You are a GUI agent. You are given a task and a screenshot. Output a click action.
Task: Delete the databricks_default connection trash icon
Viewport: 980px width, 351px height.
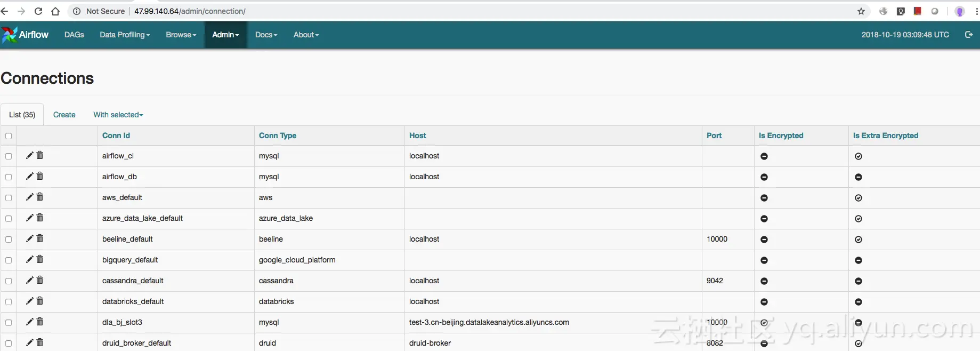[40, 301]
